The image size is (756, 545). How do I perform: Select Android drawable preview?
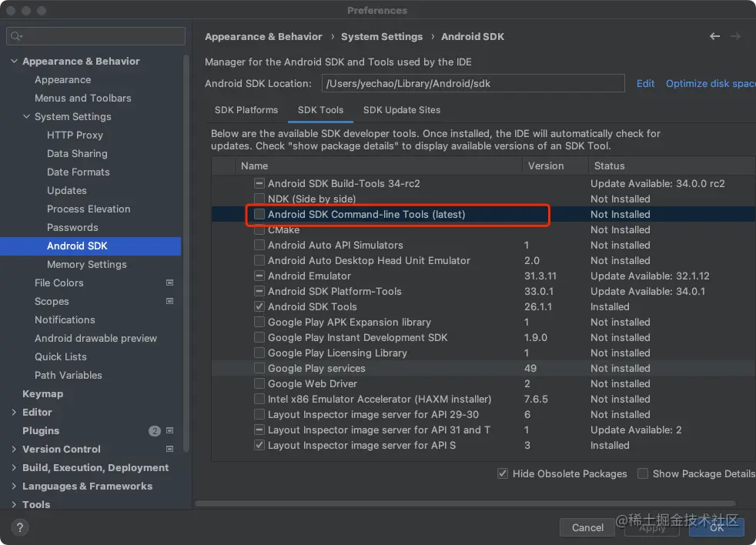coord(95,338)
